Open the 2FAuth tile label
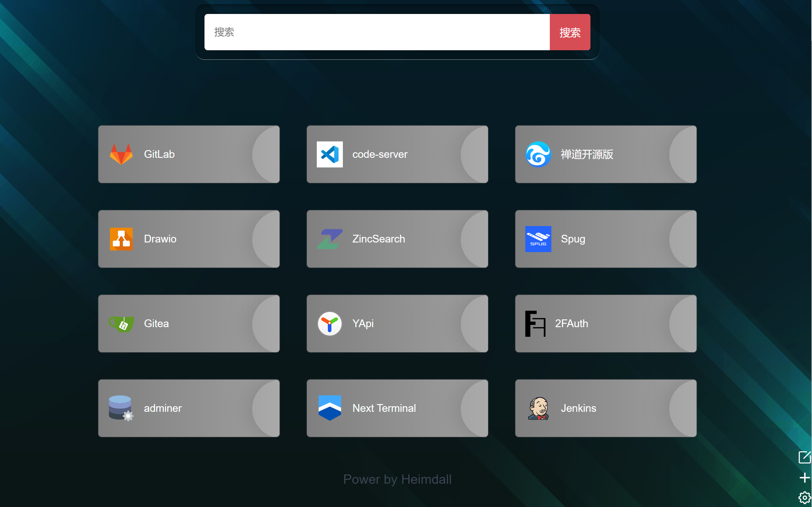The image size is (812, 507). click(x=572, y=324)
